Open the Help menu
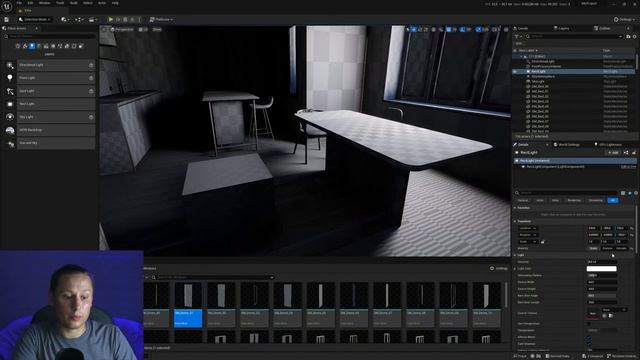The image size is (640, 360). click(x=115, y=3)
